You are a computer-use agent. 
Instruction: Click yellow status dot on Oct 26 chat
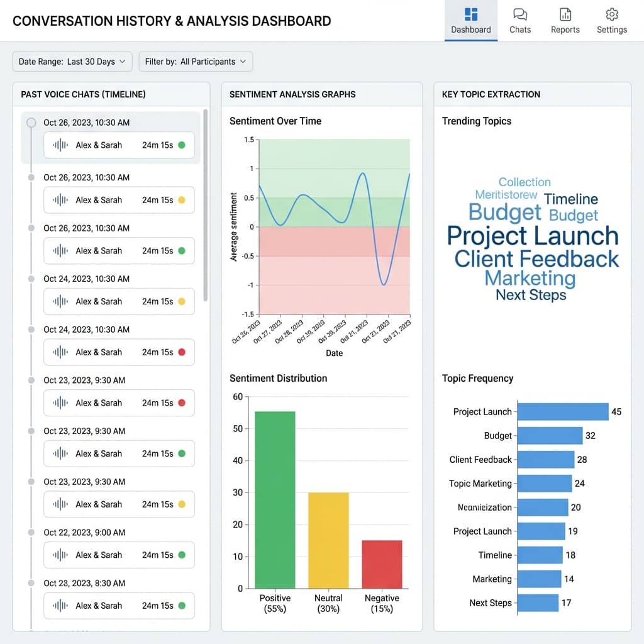182,200
